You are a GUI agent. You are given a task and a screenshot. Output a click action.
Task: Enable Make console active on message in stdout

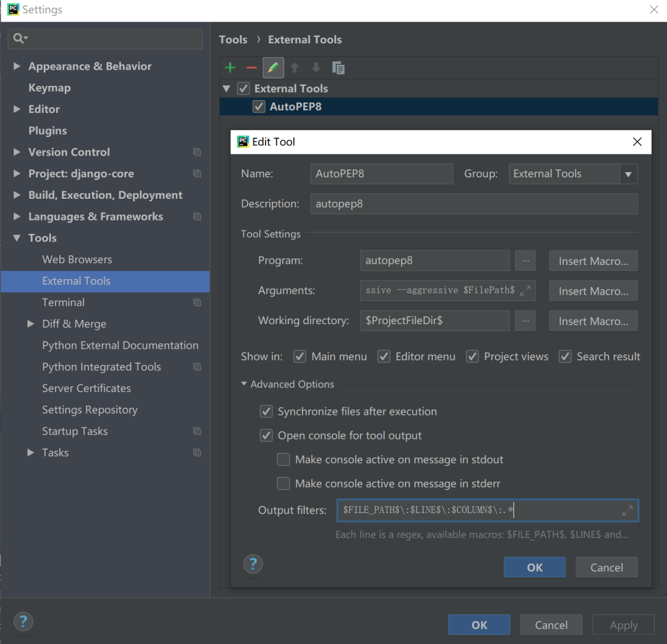pos(283,459)
